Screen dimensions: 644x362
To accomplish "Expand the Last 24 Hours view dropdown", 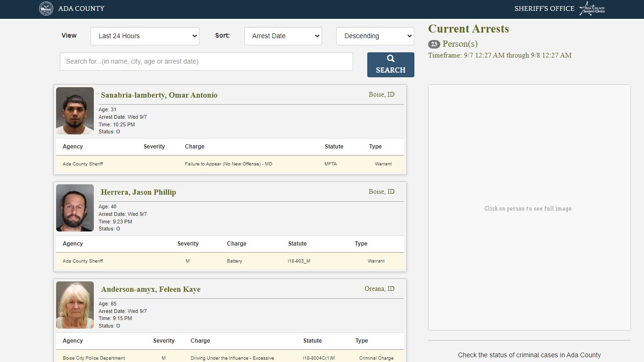I will point(145,36).
